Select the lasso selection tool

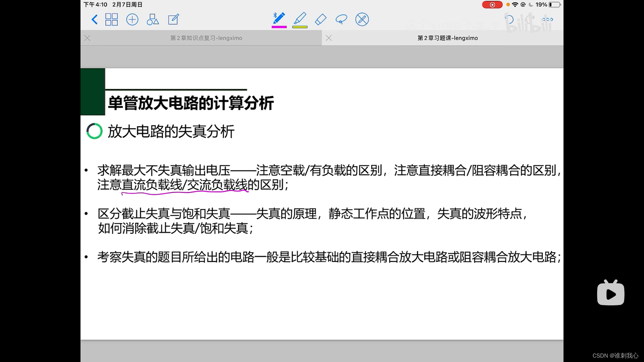pyautogui.click(x=341, y=19)
